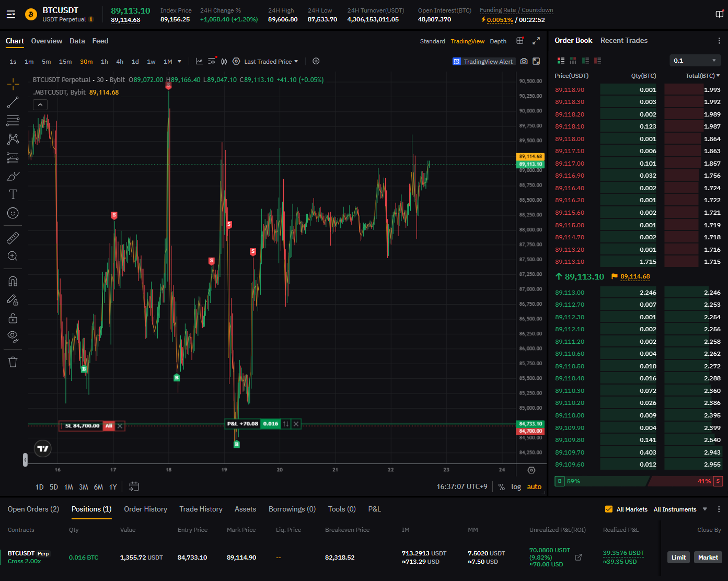Toggle the All Markets checkbox
This screenshot has height=581, width=728.
pos(608,509)
